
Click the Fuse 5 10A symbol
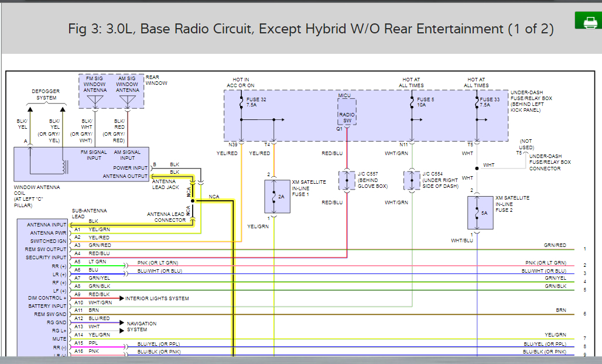412,104
